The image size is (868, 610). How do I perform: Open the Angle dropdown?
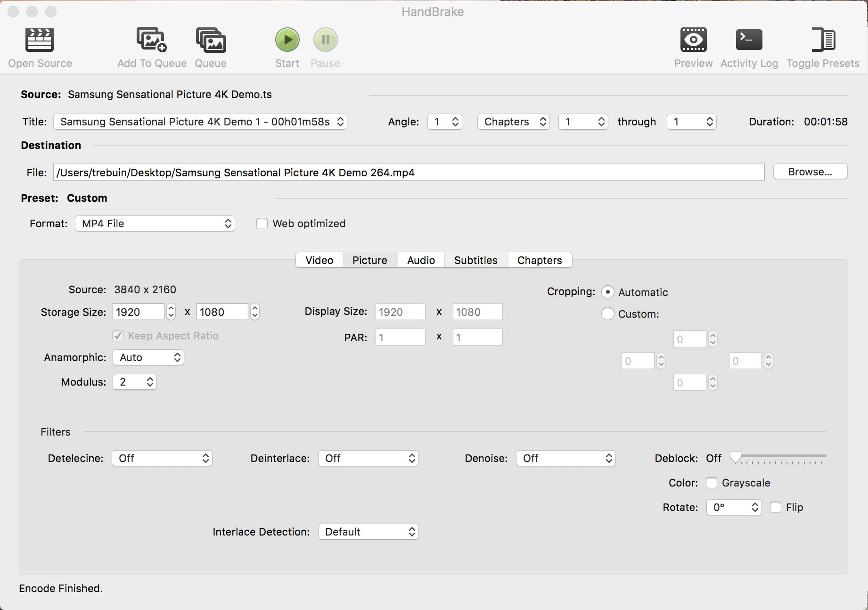445,122
